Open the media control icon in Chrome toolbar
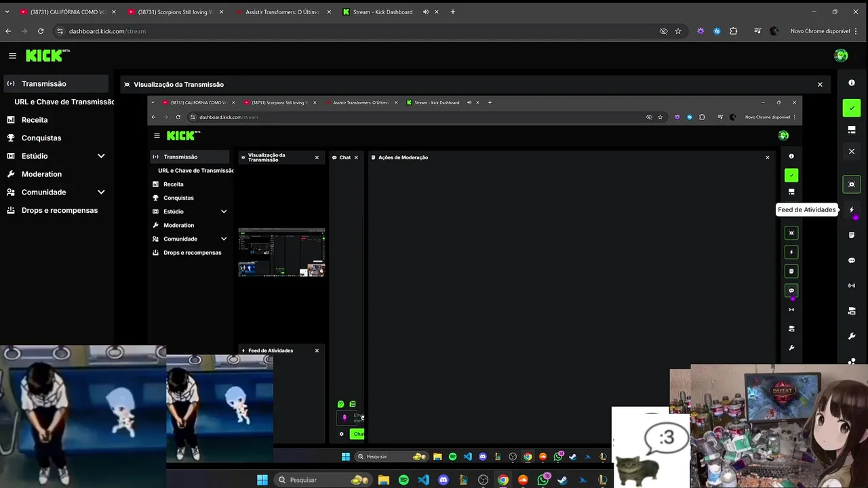Image resolution: width=868 pixels, height=488 pixels. (757, 31)
